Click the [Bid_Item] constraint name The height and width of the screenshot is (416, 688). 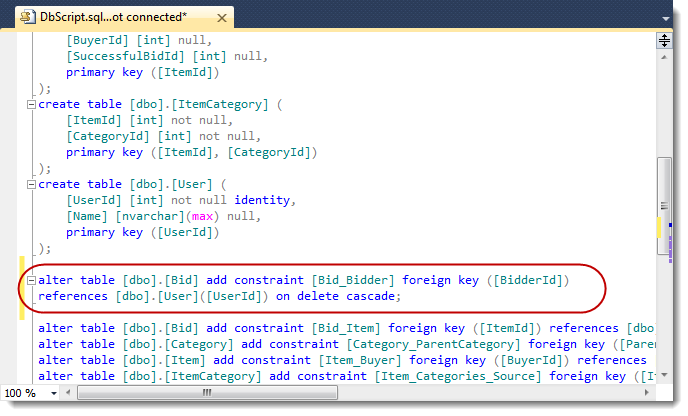[x=346, y=328]
